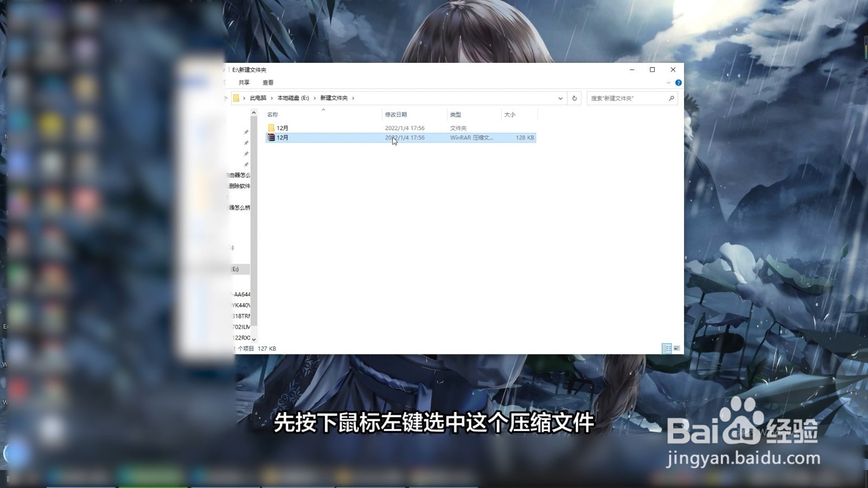Refresh the 新建文件夹 folder view
This screenshot has height=488, width=868.
(x=575, y=98)
